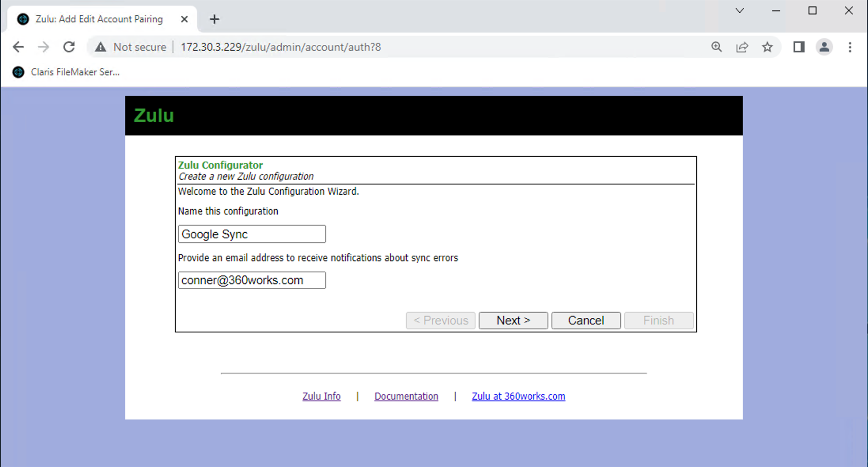Reload the current page
This screenshot has width=868, height=467.
pos(69,47)
